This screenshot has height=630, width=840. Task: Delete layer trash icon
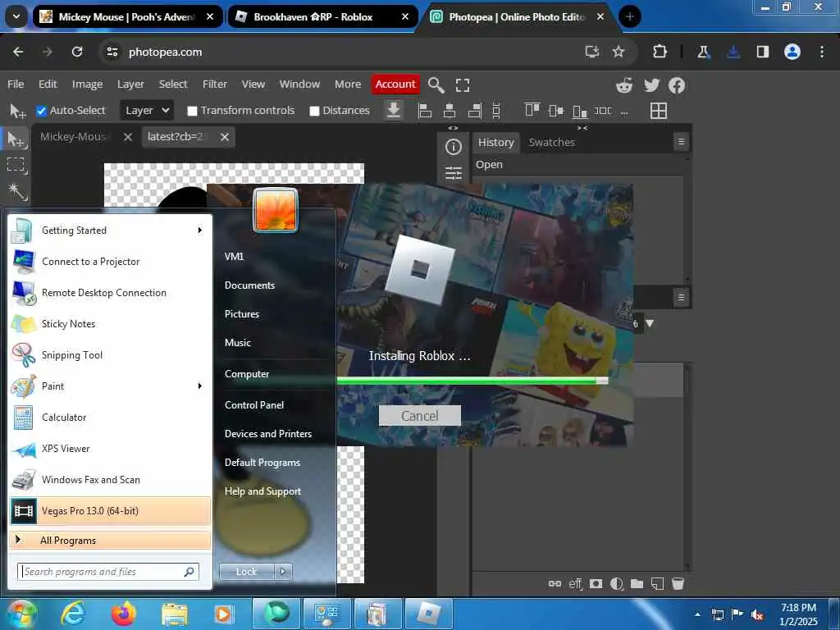pyautogui.click(x=678, y=583)
